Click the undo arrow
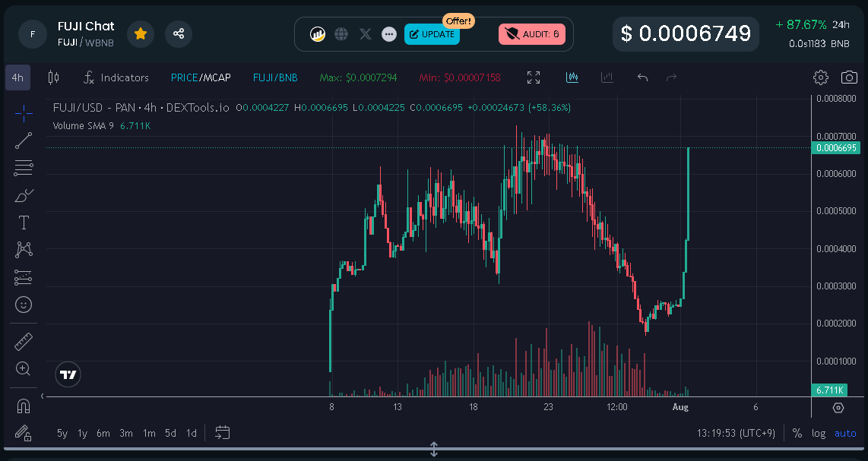Image resolution: width=868 pixels, height=461 pixels. 642,77
